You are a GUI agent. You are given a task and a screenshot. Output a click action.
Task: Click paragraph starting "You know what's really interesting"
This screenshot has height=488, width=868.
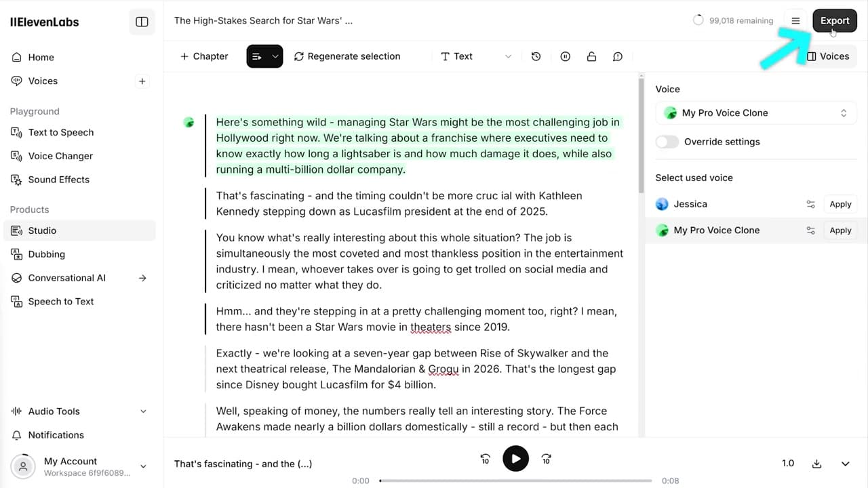[420, 262]
